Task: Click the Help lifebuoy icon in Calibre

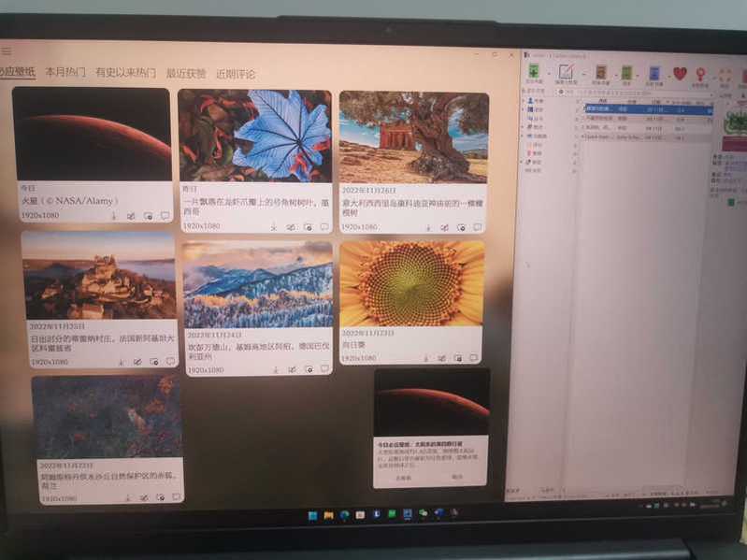Action: coord(725,76)
